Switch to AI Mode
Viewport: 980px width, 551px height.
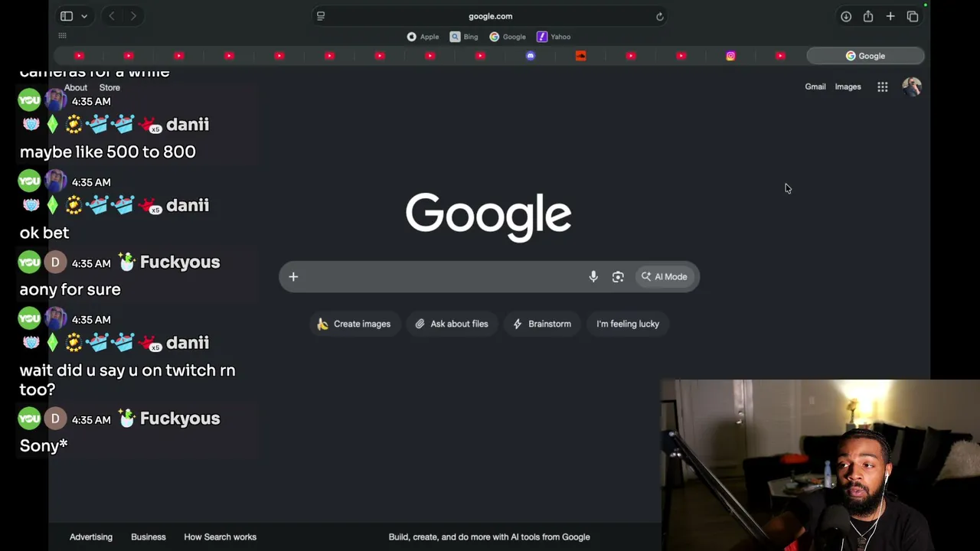pos(665,277)
